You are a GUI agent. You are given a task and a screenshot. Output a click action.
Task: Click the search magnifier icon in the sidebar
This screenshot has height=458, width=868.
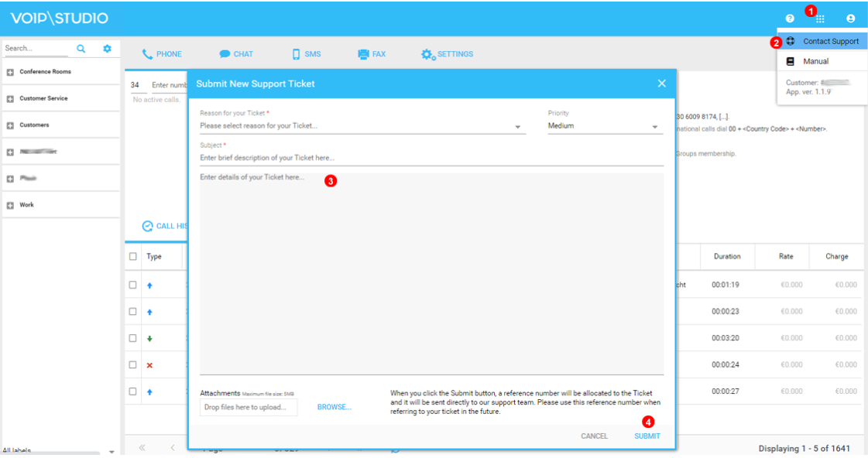coord(81,47)
